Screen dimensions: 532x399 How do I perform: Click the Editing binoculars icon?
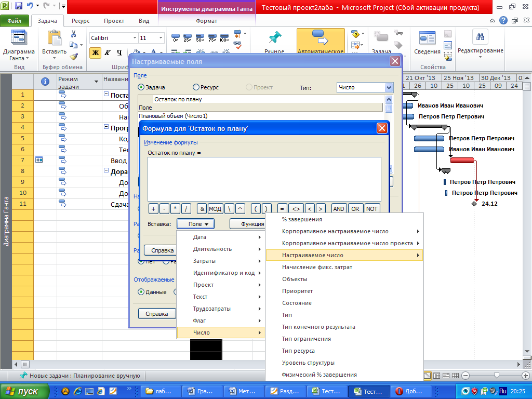pos(480,37)
